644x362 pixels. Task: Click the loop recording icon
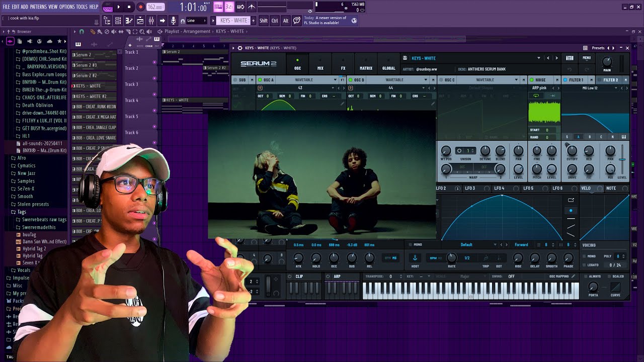click(x=240, y=7)
